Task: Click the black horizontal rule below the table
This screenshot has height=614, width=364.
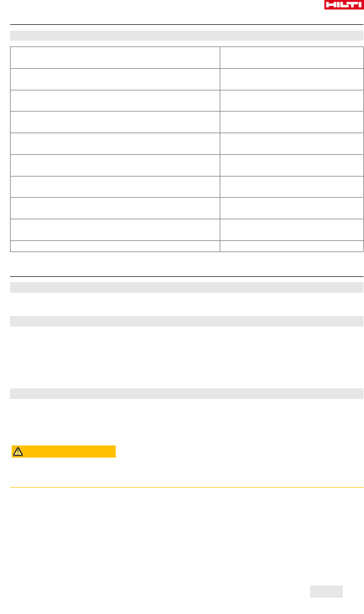Action: pyautogui.click(x=187, y=276)
